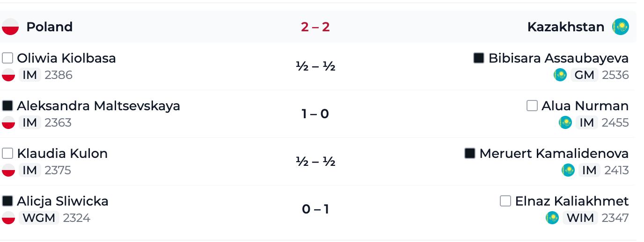Open the 1 – 0 game Maltsevskaya vs Nurman
644x242 pixels.
click(x=315, y=114)
